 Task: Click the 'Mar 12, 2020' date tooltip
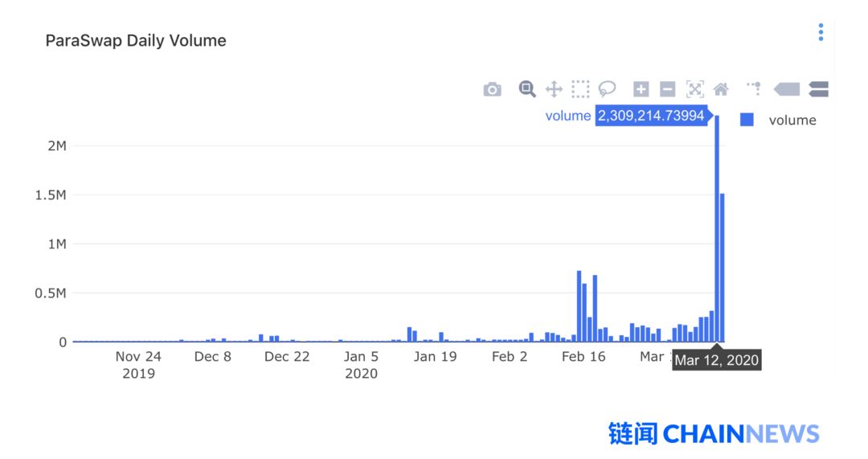tap(716, 360)
